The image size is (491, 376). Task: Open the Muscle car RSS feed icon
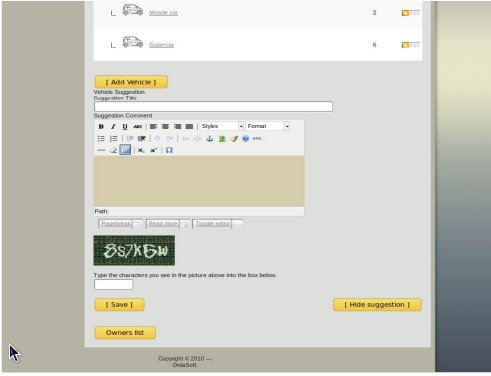click(410, 13)
